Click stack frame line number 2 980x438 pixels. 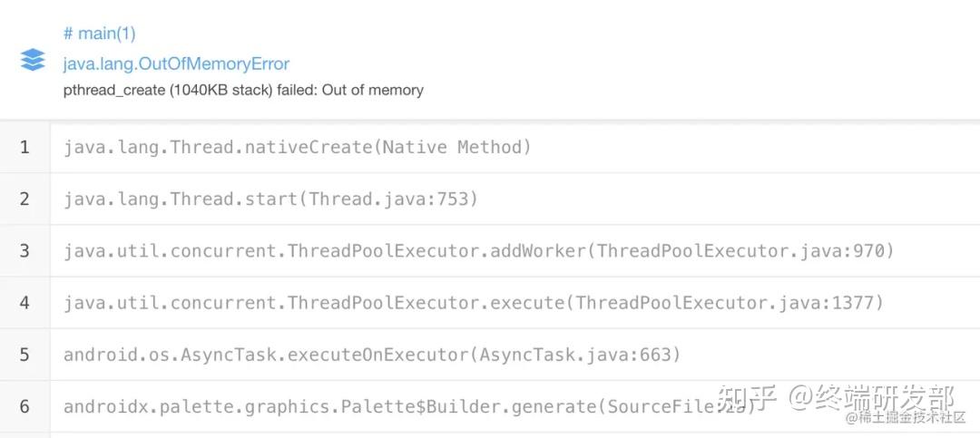24,199
